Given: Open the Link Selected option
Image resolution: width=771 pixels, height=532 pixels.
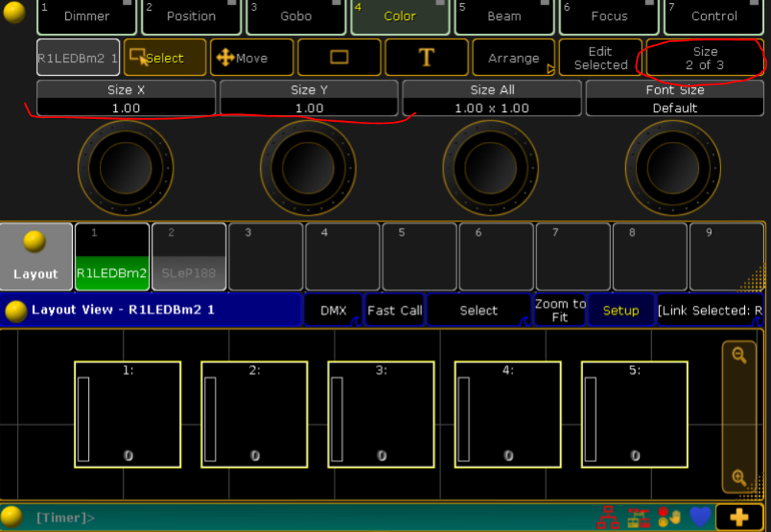Looking at the screenshot, I should click(710, 310).
